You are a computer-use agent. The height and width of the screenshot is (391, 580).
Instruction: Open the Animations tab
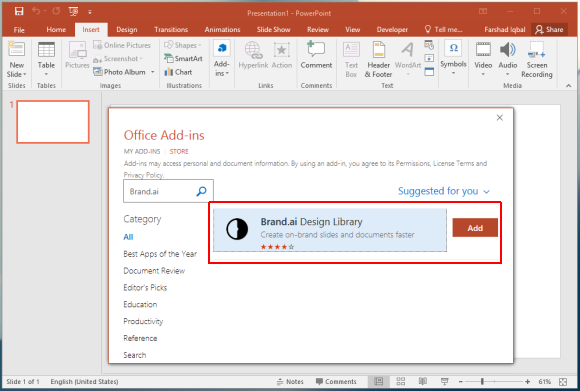(222, 30)
